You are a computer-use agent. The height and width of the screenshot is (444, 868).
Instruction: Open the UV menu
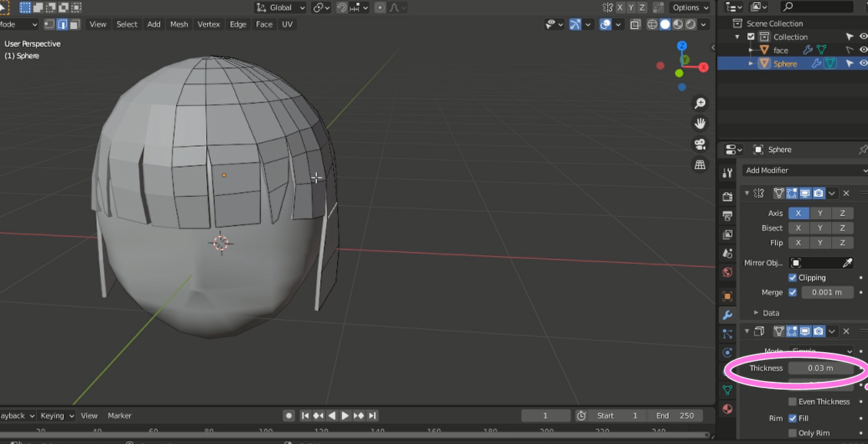coord(287,24)
